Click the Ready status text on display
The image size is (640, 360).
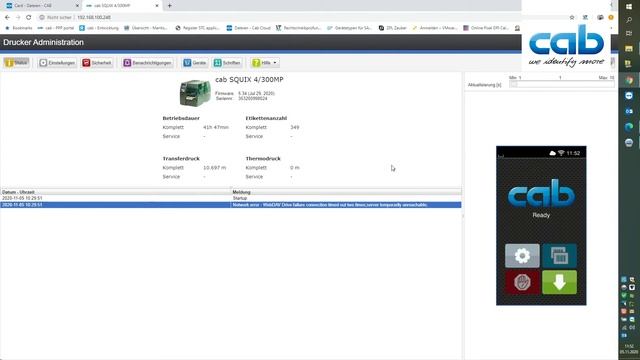[x=541, y=215]
